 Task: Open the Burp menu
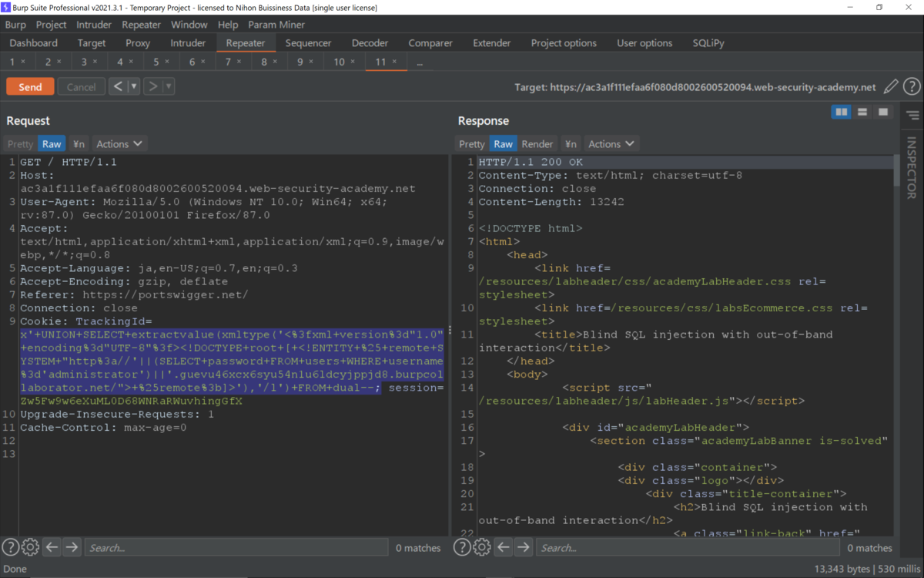[15, 25]
